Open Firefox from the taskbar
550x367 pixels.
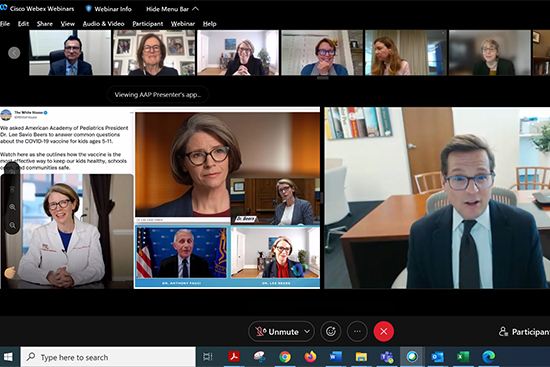310,357
